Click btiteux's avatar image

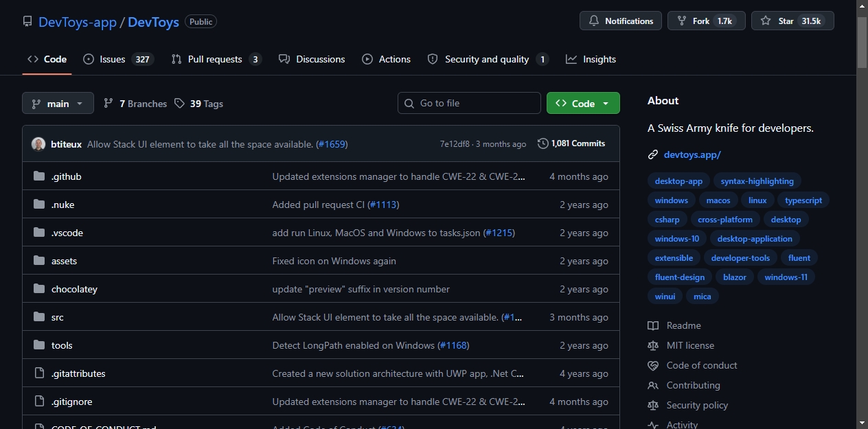tap(38, 144)
